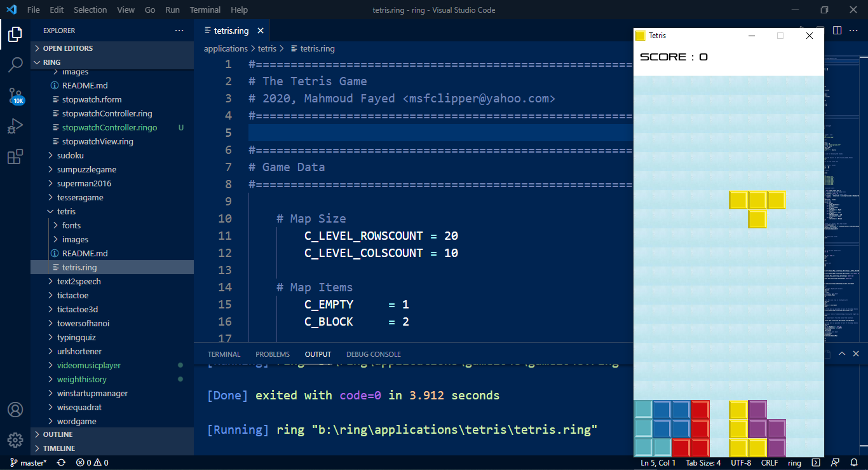
Task: Click the feedback icon in status bar
Action: 836,463
